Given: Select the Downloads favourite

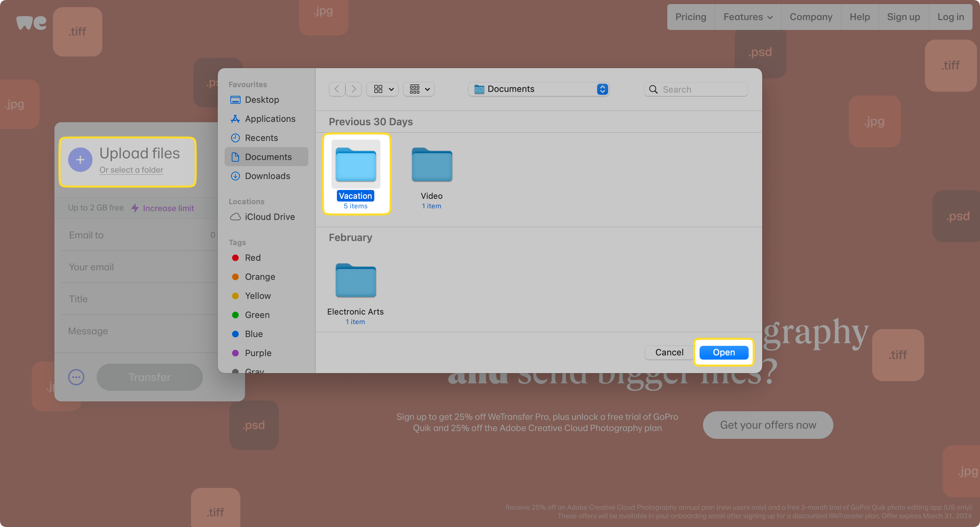Looking at the screenshot, I should pyautogui.click(x=268, y=175).
